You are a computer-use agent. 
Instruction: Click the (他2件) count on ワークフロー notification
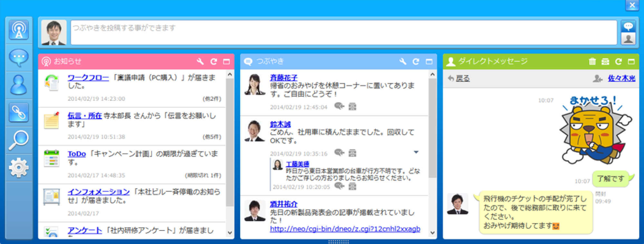pos(212,99)
